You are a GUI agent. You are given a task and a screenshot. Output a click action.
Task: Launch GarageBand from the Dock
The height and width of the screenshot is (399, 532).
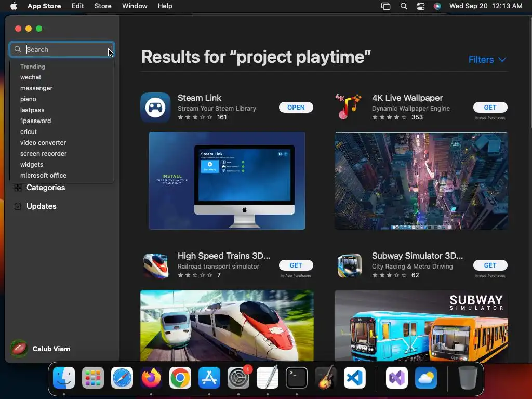326,378
